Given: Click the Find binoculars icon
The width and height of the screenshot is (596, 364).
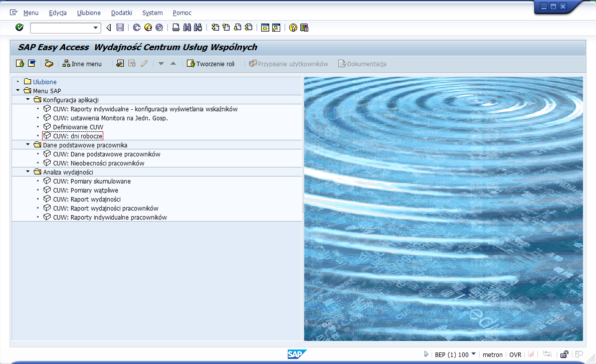Looking at the screenshot, I should tap(187, 28).
